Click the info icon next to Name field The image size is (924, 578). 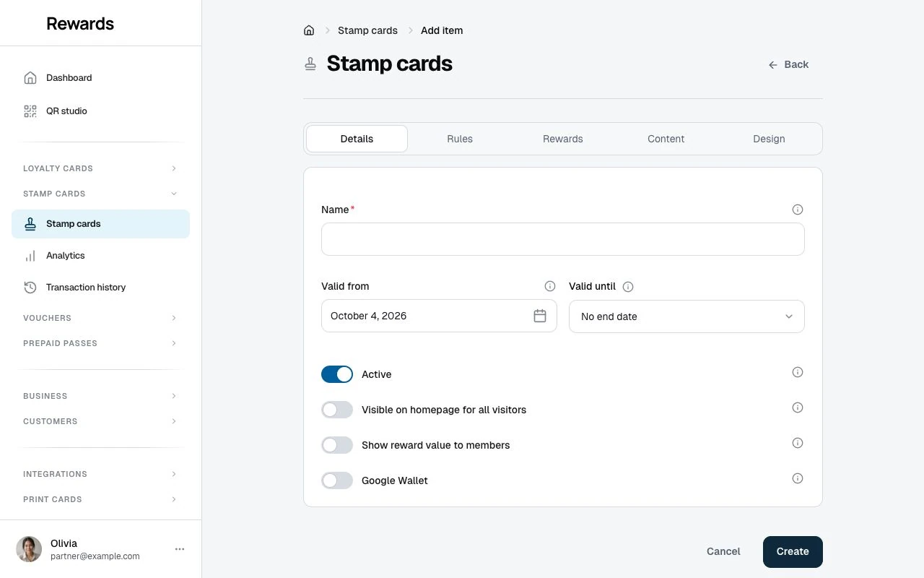click(x=798, y=210)
